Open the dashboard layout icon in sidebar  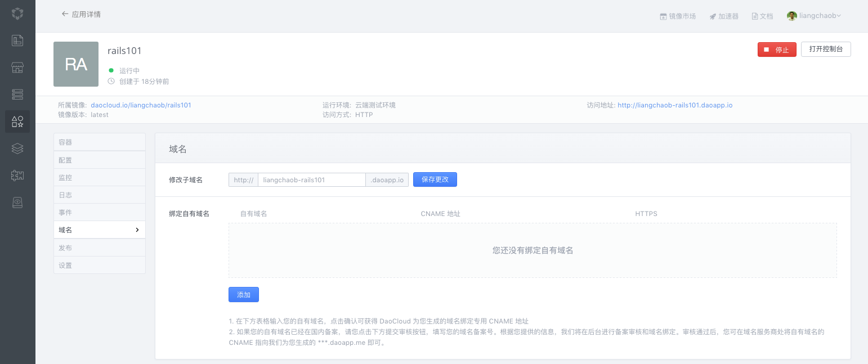[17, 40]
